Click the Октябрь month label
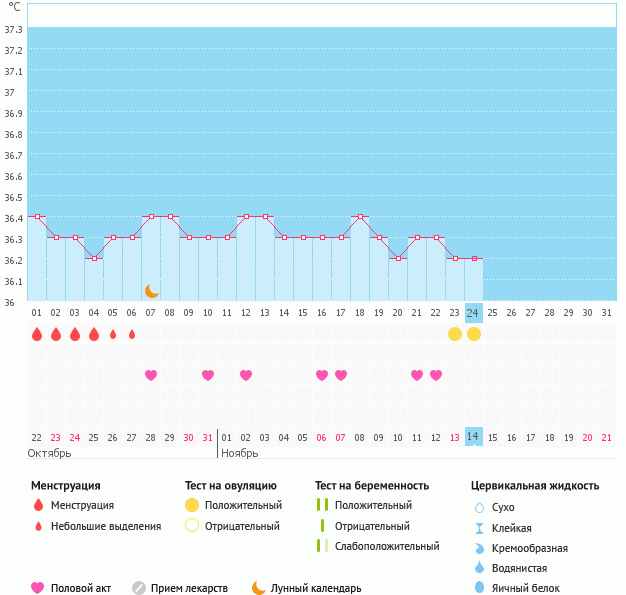This screenshot has height=595, width=626. [x=49, y=453]
